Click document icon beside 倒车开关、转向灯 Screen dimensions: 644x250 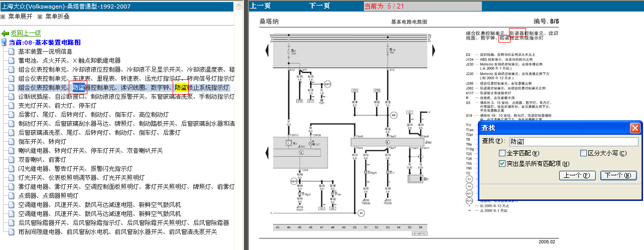12,141
